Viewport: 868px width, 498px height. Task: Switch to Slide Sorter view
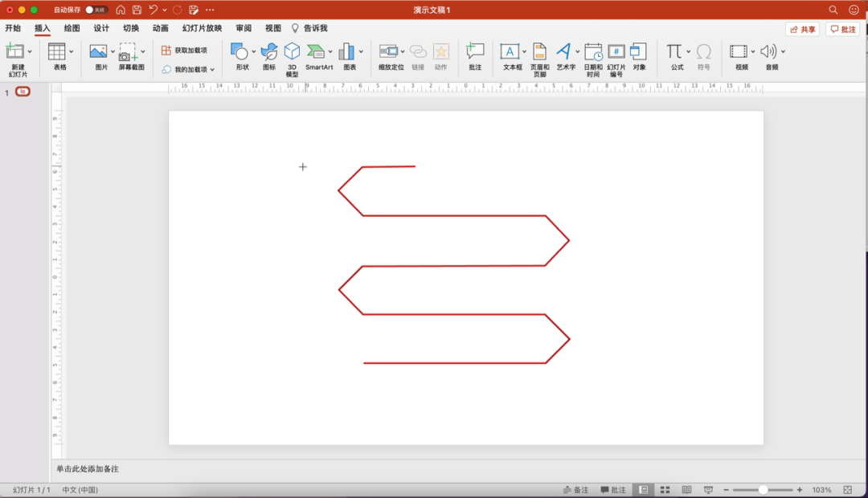665,490
